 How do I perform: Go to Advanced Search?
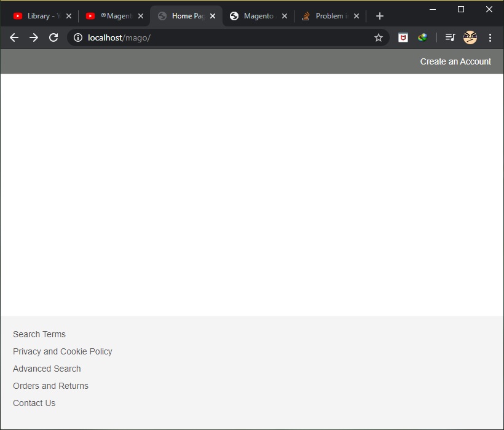[x=47, y=369]
